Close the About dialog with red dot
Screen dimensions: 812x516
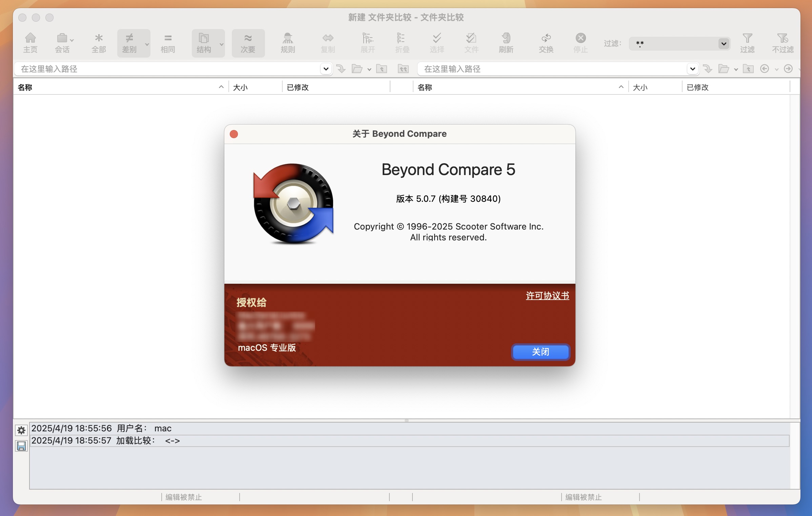tap(234, 134)
